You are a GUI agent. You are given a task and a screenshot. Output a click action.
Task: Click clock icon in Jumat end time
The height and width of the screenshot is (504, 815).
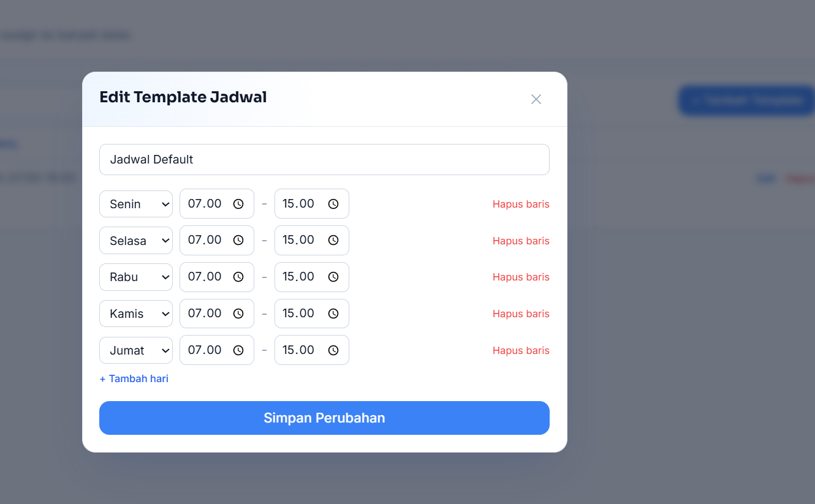pos(333,350)
